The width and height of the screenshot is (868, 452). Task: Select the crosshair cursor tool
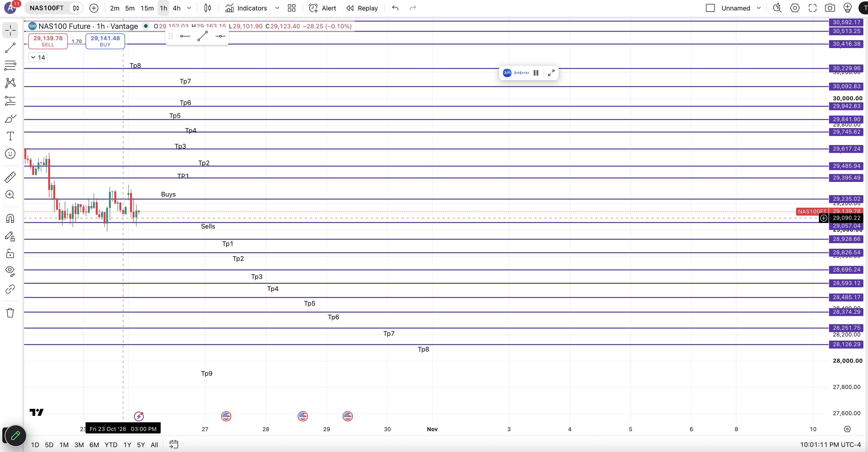tap(10, 30)
